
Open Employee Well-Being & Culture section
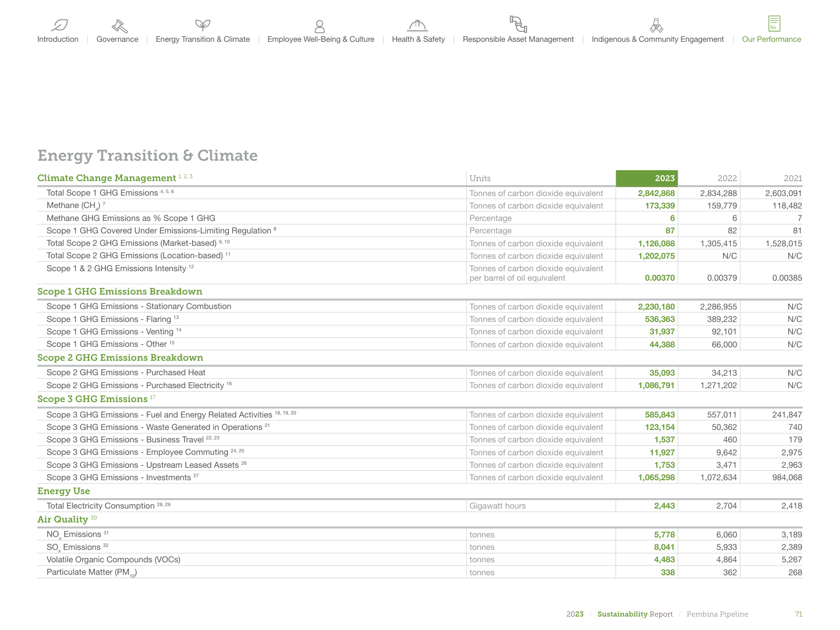pyautogui.click(x=321, y=39)
